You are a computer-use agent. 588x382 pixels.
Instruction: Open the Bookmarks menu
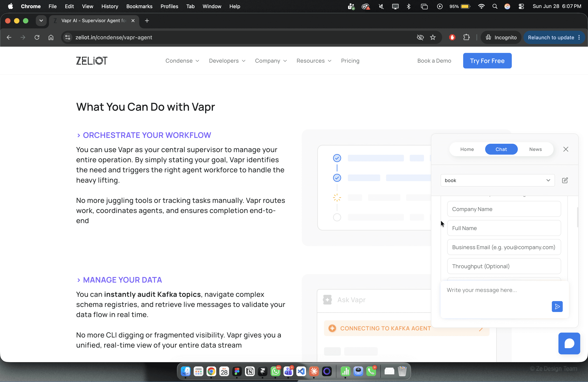139,6
